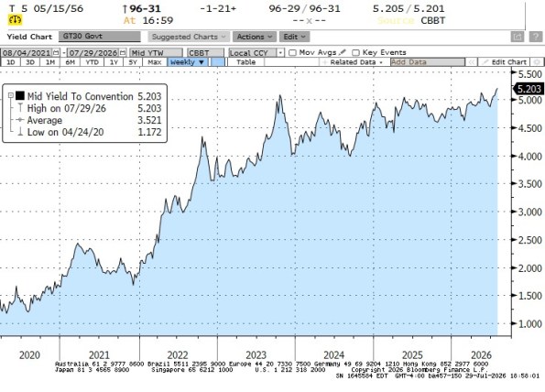The height and width of the screenshot is (392, 545).
Task: Click the pencil icon beside Mov Avgs
Action: [343, 52]
